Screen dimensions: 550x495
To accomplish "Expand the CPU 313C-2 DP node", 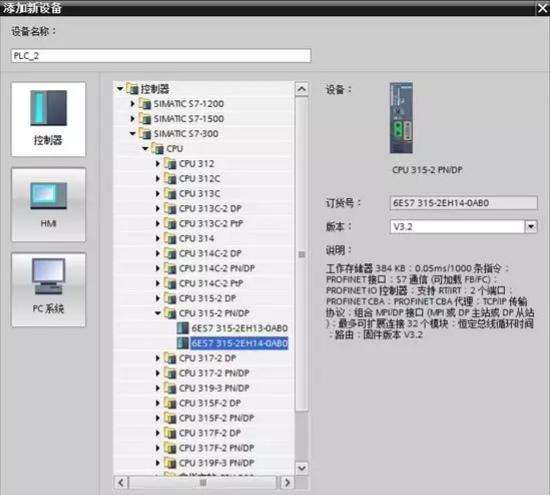I will (158, 208).
